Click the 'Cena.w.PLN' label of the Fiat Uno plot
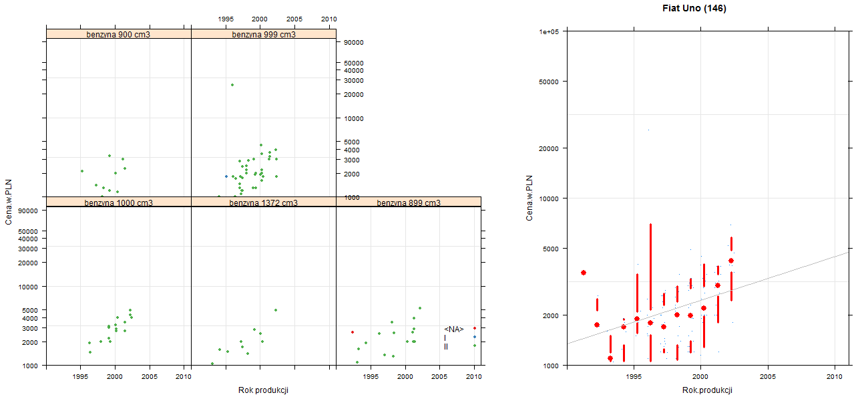Viewport: 868px width, 401px height. point(529,198)
